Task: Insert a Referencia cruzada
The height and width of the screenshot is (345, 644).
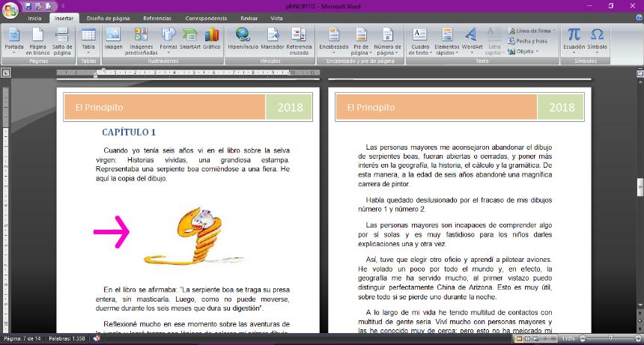Action: tap(299, 41)
